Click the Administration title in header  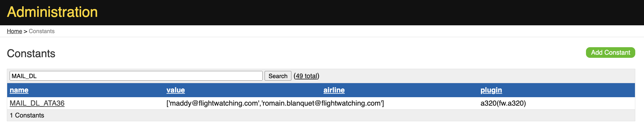pyautogui.click(x=52, y=12)
